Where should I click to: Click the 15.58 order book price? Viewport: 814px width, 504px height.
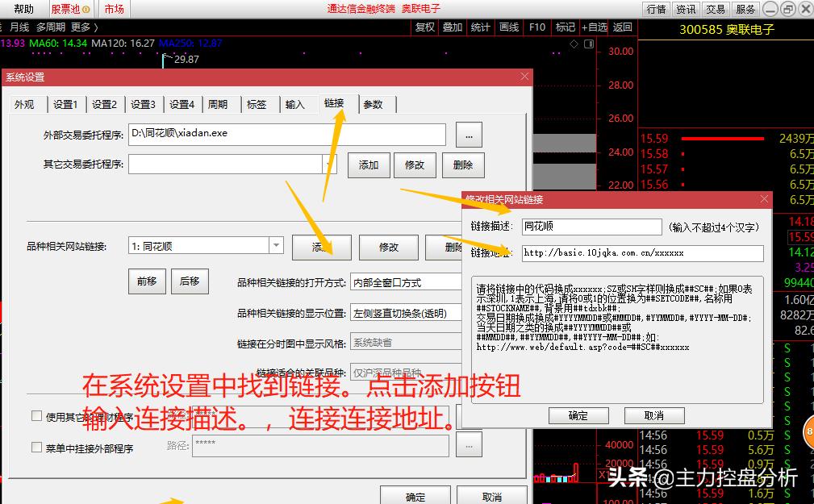654,154
